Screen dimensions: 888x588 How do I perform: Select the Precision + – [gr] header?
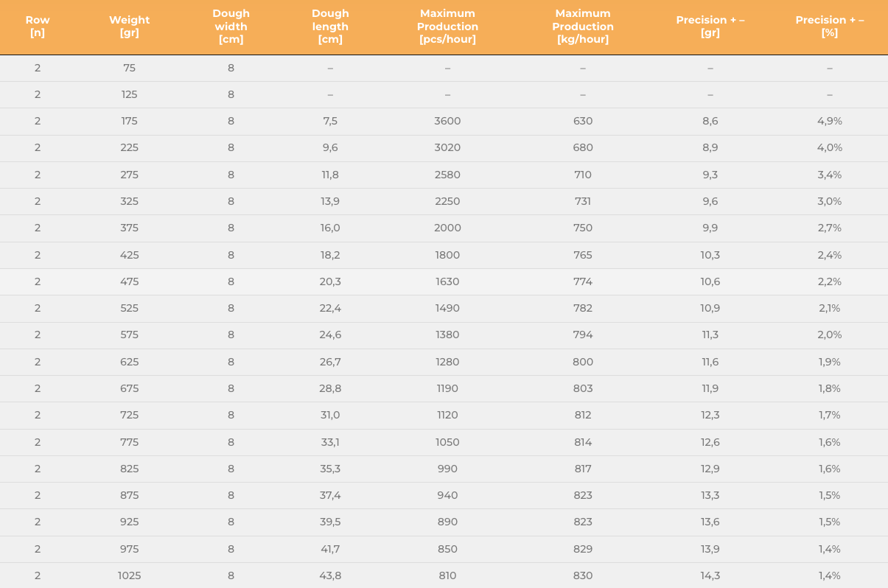[710, 27]
